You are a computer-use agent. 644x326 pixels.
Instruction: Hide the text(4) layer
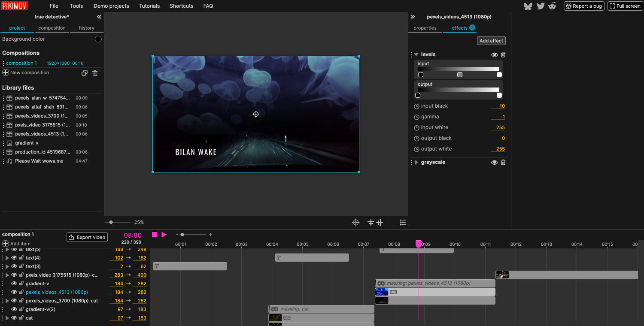[x=14, y=258]
